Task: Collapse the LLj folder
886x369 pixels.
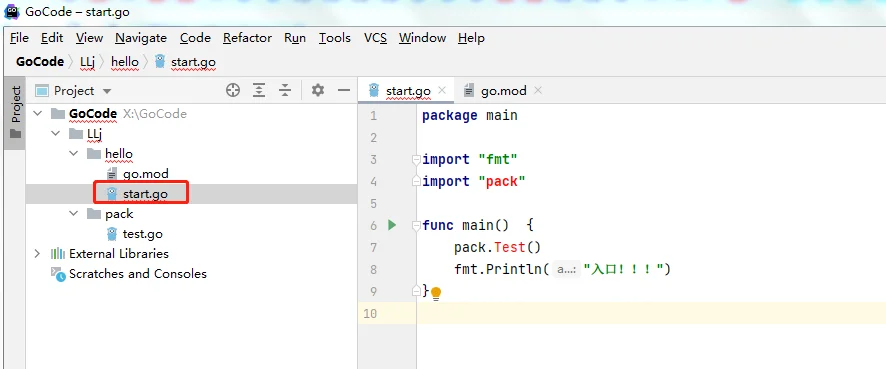Action: [56, 134]
